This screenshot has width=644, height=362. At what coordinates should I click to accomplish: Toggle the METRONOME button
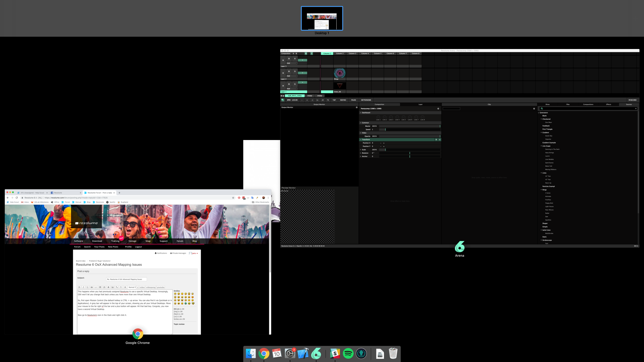point(366,100)
